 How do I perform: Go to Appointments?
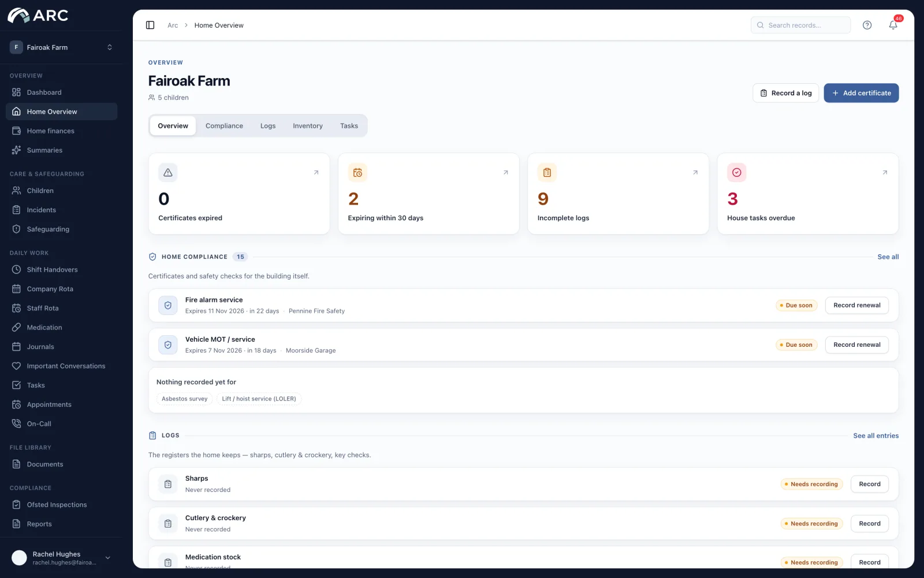(x=61, y=405)
